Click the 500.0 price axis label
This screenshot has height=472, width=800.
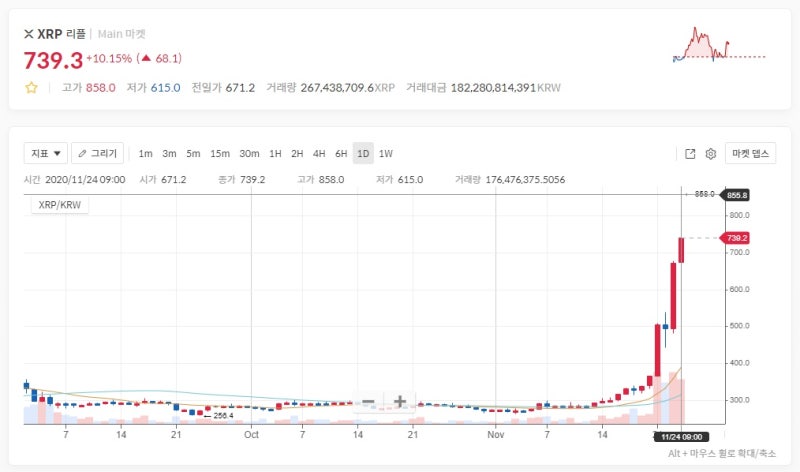coord(739,326)
